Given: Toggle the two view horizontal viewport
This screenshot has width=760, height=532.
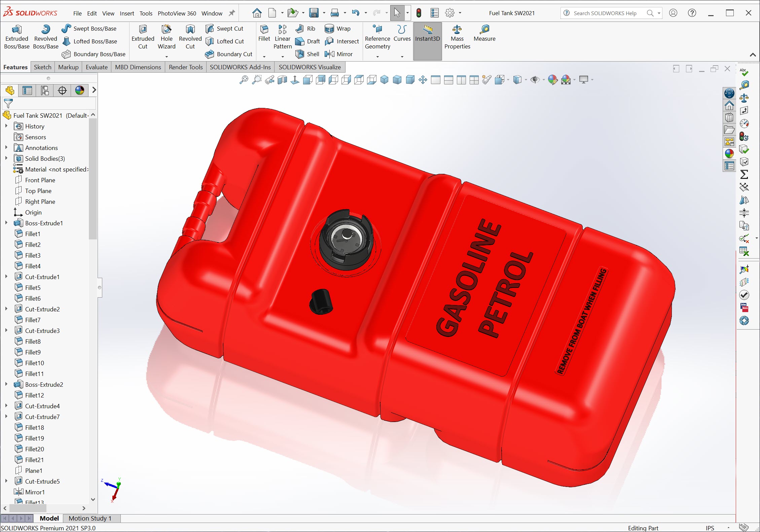Looking at the screenshot, I should click(448, 80).
